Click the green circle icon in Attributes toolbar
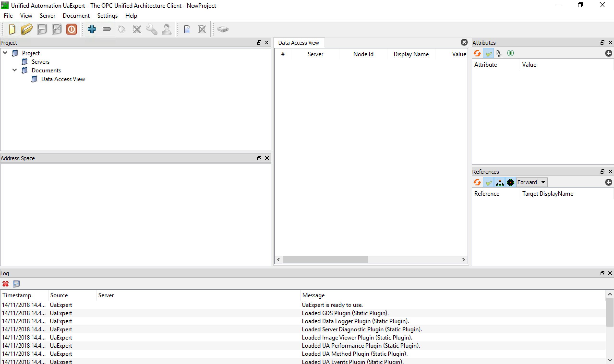This screenshot has width=614, height=364. 511,53
